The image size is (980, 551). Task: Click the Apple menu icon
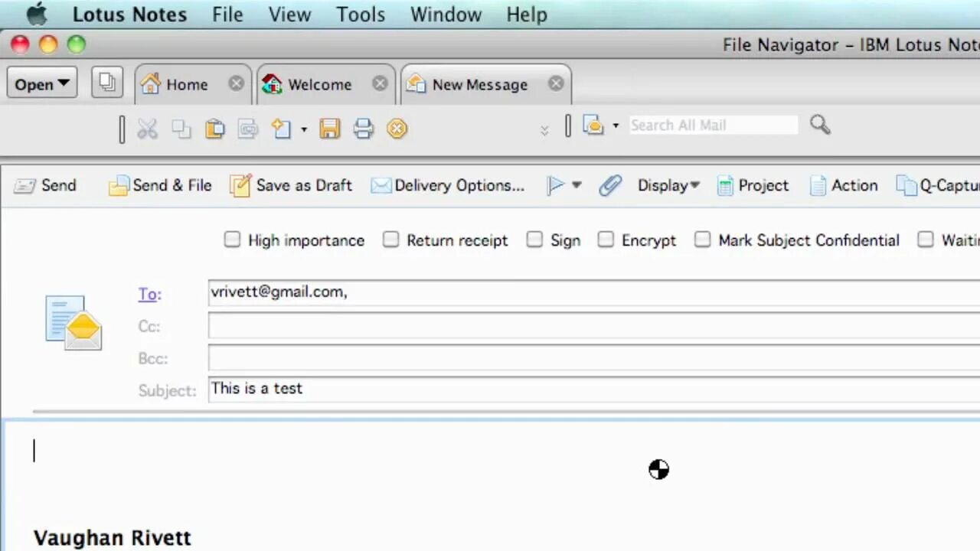[x=36, y=14]
